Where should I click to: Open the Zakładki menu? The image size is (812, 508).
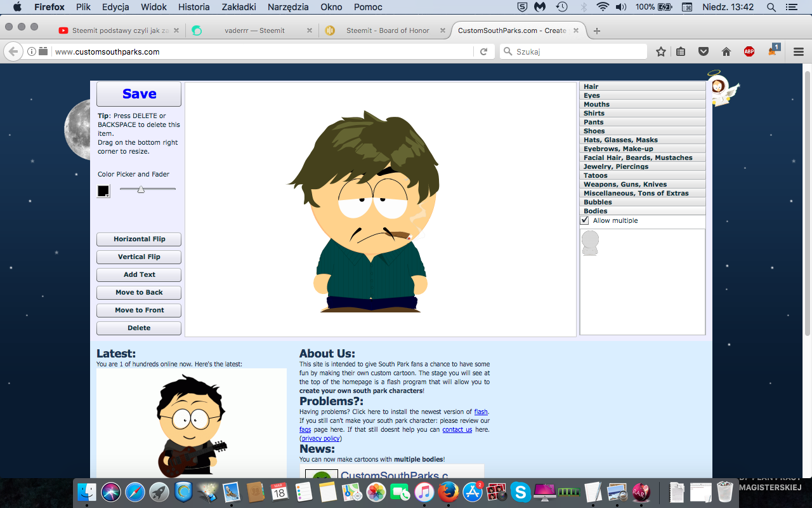[239, 7]
